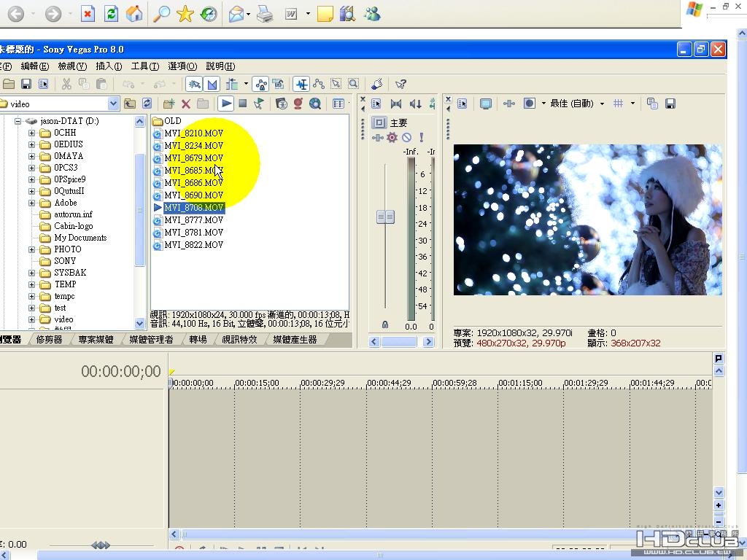Image resolution: width=747 pixels, height=560 pixels.
Task: Select the My Documents folder
Action: 80,238
